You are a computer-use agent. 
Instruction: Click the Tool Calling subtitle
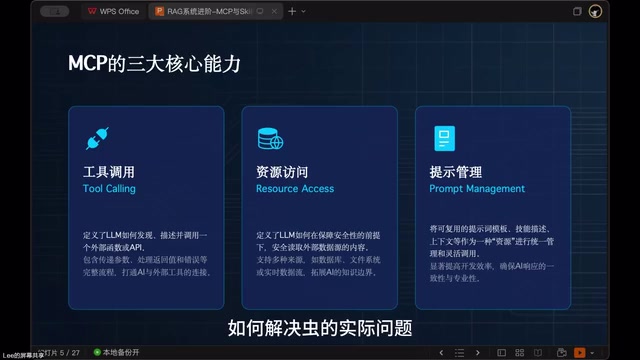(109, 189)
